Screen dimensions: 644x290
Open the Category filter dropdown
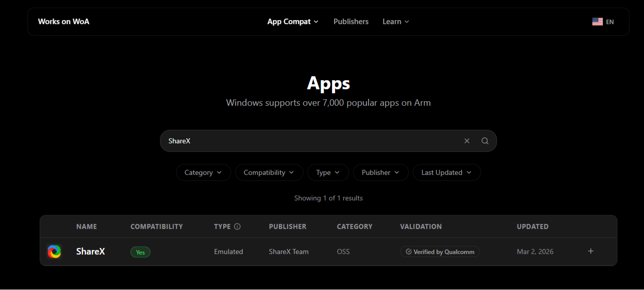(x=203, y=172)
